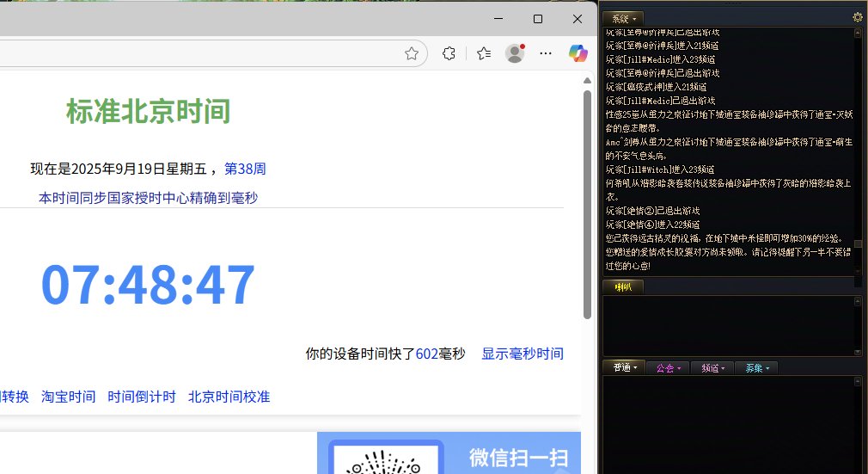The width and height of the screenshot is (868, 474).
Task: Click the 显示毫秒时间 link
Action: pos(522,354)
